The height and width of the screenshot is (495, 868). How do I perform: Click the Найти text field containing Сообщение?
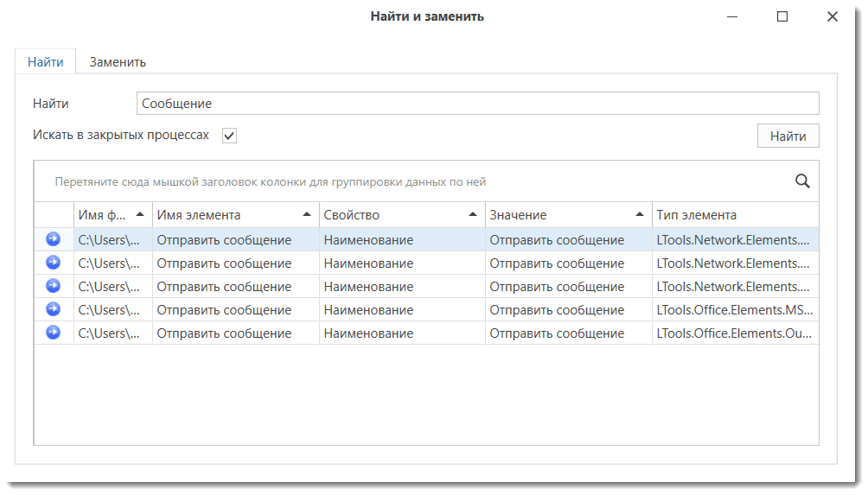(x=477, y=104)
